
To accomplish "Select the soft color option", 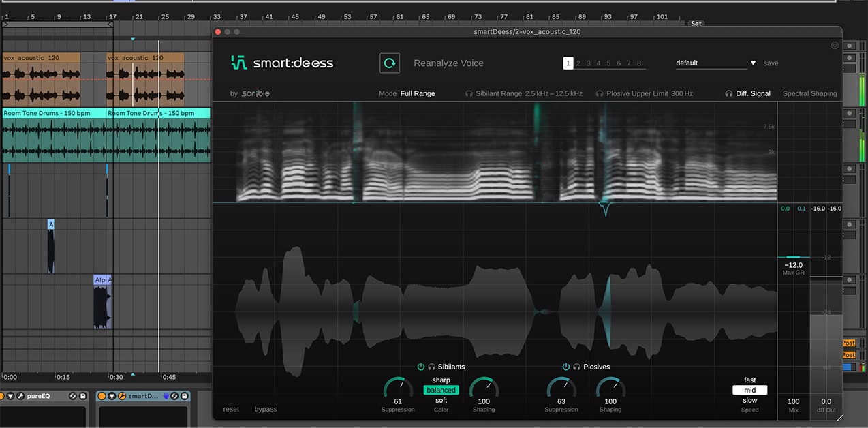I will point(441,400).
